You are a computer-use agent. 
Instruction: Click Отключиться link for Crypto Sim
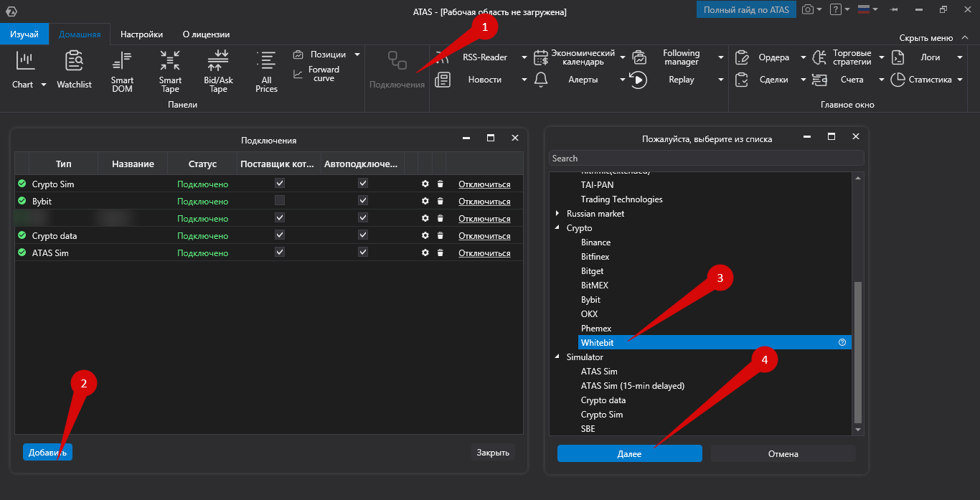484,184
